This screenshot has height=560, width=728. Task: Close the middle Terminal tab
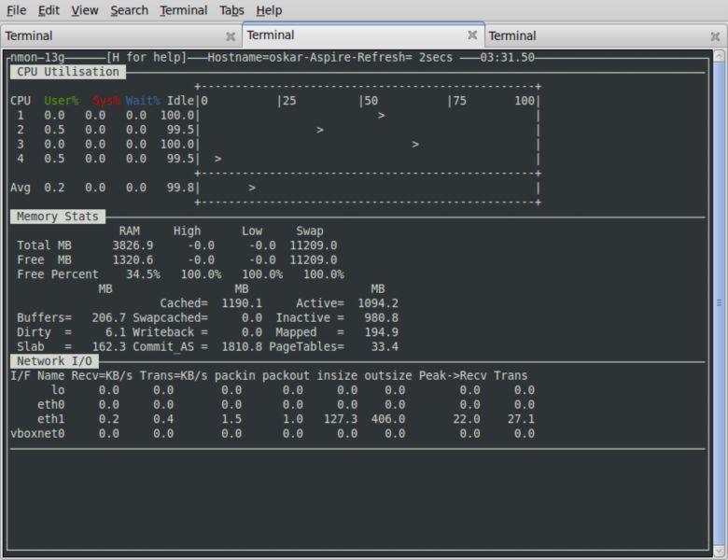point(472,35)
